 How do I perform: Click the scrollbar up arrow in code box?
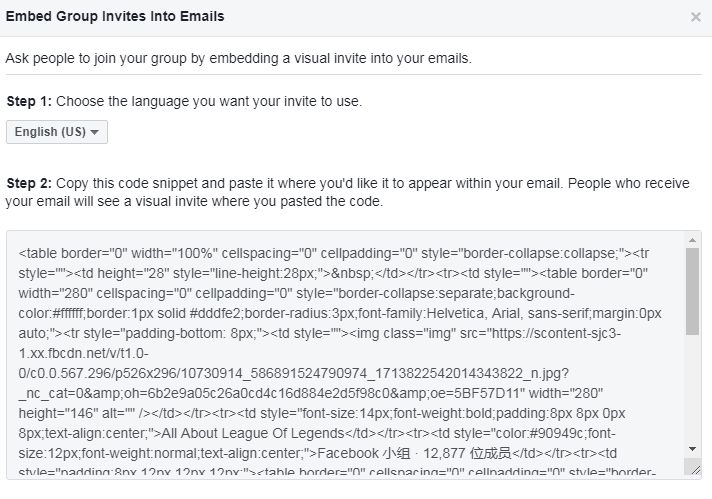point(692,240)
